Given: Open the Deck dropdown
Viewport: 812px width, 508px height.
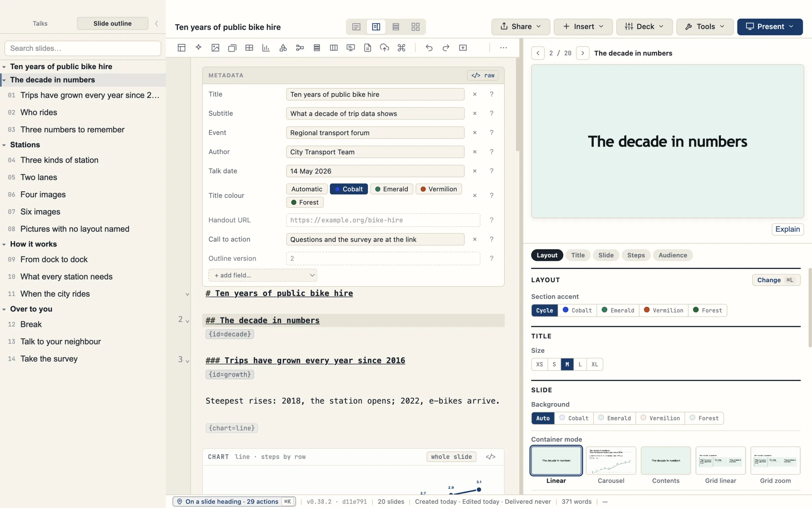Looking at the screenshot, I should 644,27.
